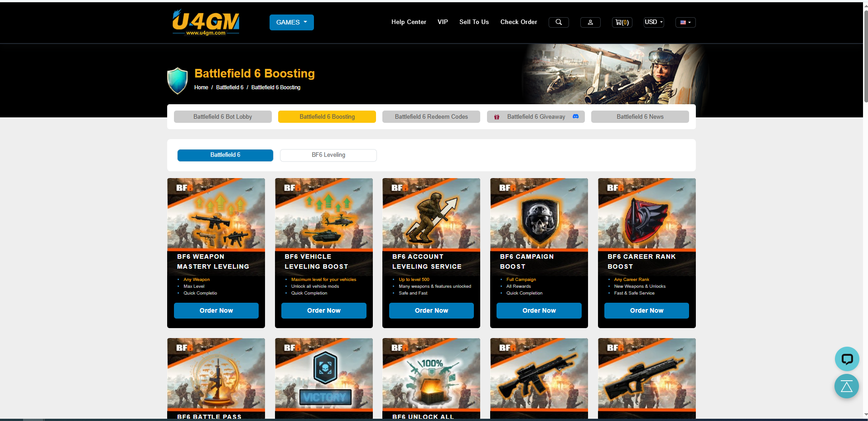
Task: Switch to Battlefield 6 Bot Lobby tab
Action: [x=222, y=116]
